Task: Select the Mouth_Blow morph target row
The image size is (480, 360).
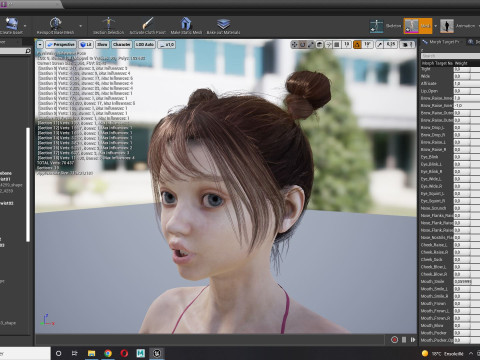Action: 450,326
